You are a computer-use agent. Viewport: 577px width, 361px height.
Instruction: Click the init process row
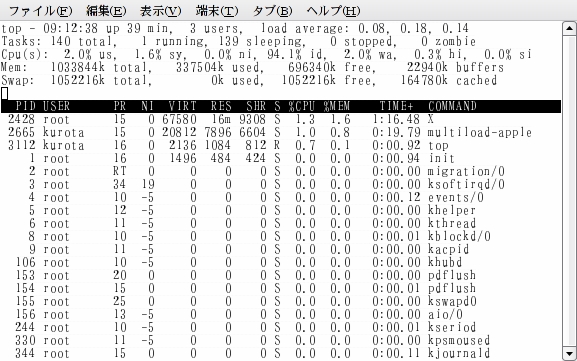point(281,158)
